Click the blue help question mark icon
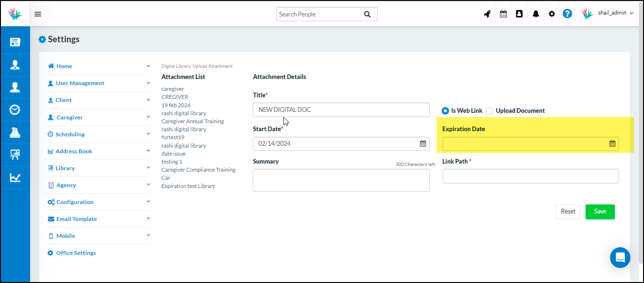Viewport: 644px width, 283px height. pos(567,14)
